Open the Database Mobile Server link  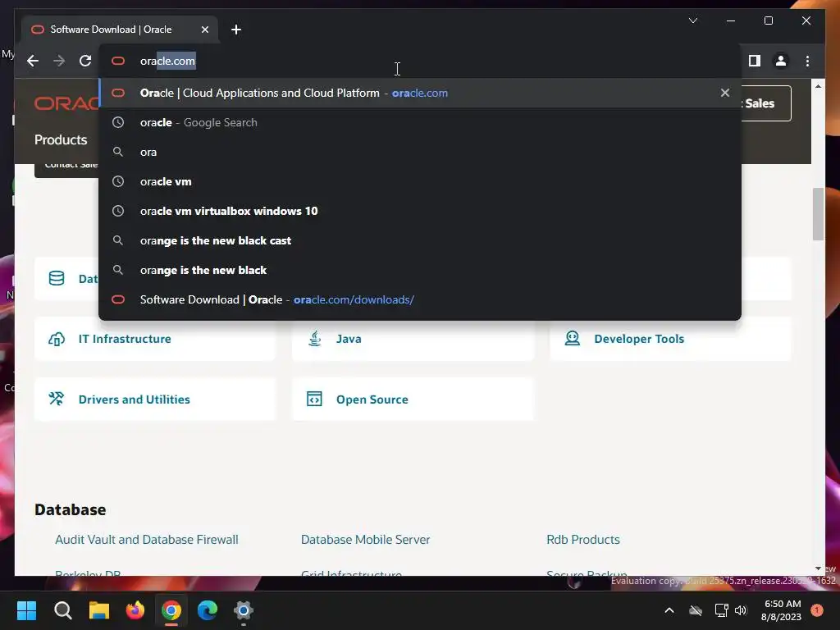click(365, 540)
